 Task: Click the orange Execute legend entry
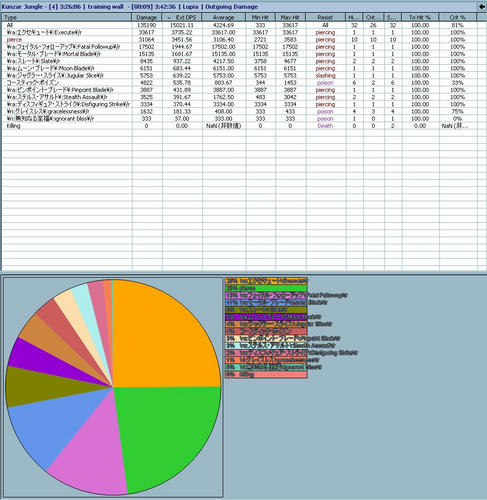pyautogui.click(x=266, y=281)
